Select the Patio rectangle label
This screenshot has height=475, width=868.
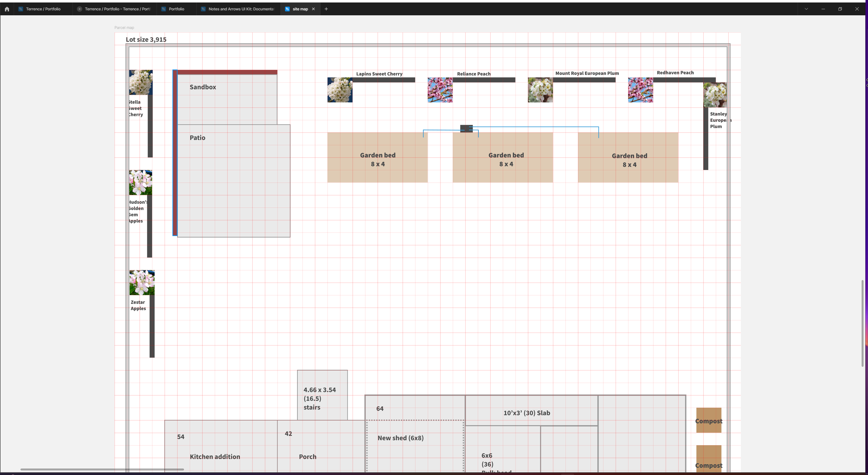[x=197, y=138]
